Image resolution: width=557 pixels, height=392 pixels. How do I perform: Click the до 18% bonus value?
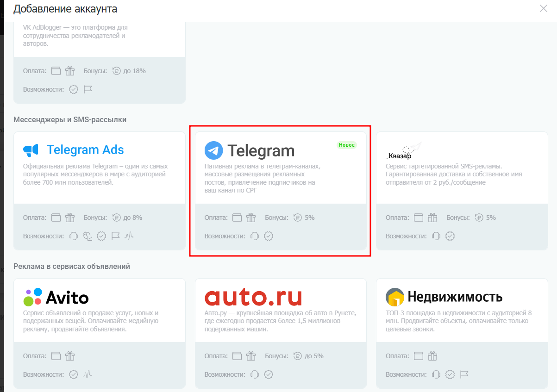(135, 71)
